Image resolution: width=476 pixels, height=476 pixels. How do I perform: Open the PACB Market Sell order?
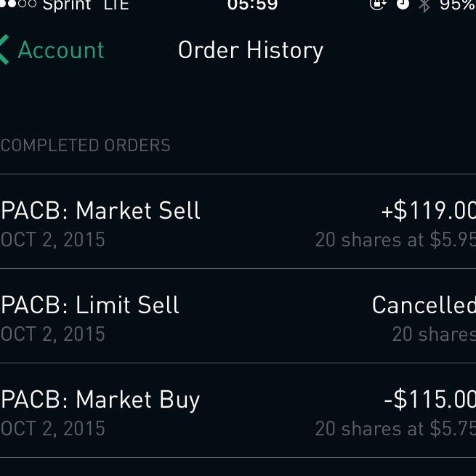click(101, 211)
